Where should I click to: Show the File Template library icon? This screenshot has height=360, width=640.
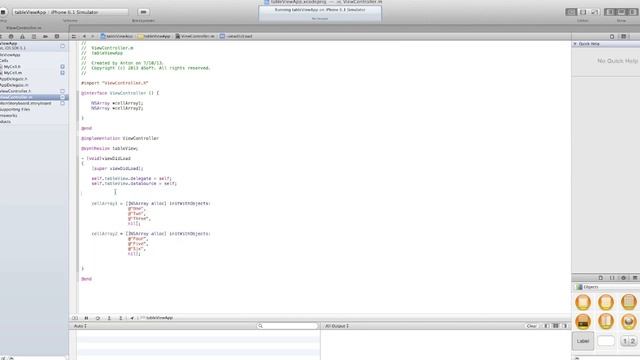tap(600, 278)
